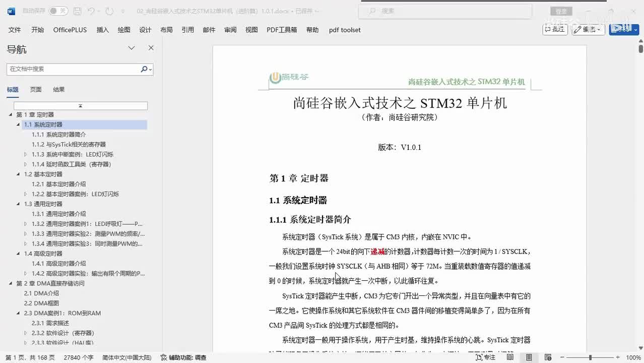Collapse the 1.2 基本定时器 node

19,174
